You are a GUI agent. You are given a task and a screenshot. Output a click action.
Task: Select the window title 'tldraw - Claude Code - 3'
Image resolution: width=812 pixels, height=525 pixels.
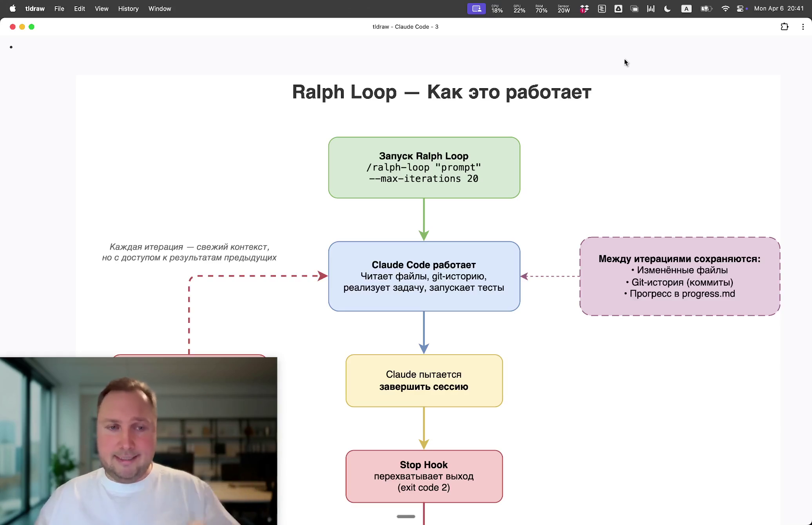click(406, 27)
